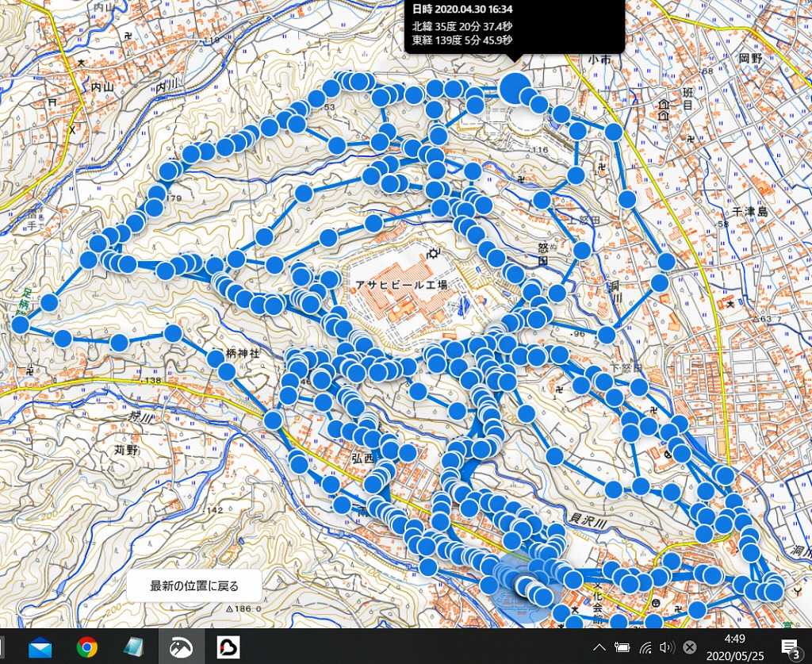Viewport: 812px width, 664px height.
Task: Click the factory gear symbol above アサヒビール工場
Action: (434, 255)
